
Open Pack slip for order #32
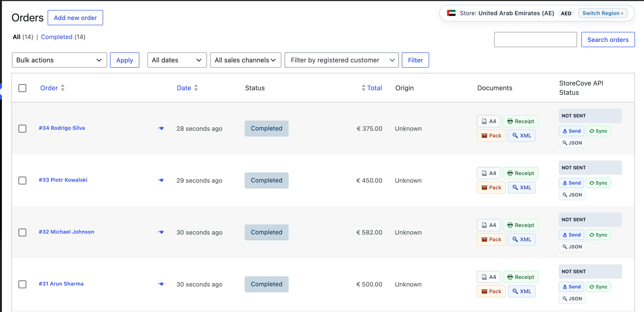[491, 240]
